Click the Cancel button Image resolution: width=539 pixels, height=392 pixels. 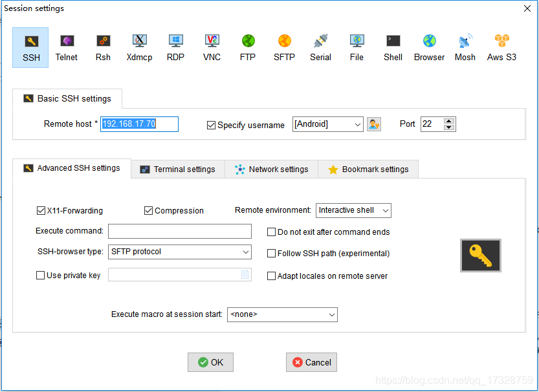pyautogui.click(x=311, y=362)
